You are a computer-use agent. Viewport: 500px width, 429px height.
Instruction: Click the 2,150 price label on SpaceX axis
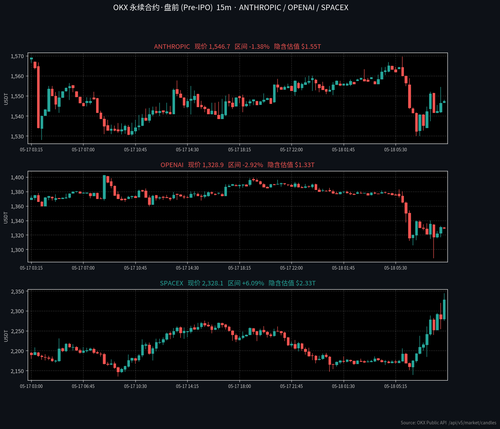tap(17, 371)
